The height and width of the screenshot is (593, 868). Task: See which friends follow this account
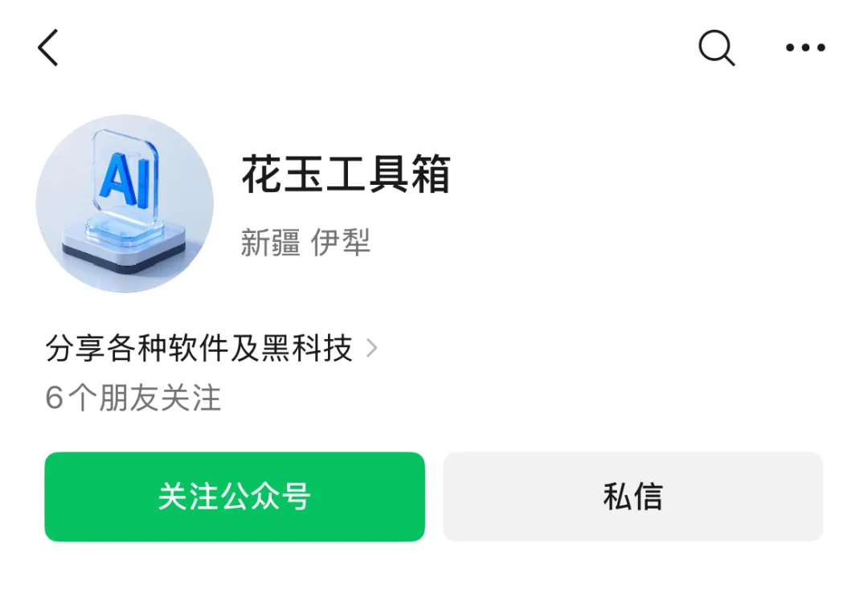tap(133, 398)
